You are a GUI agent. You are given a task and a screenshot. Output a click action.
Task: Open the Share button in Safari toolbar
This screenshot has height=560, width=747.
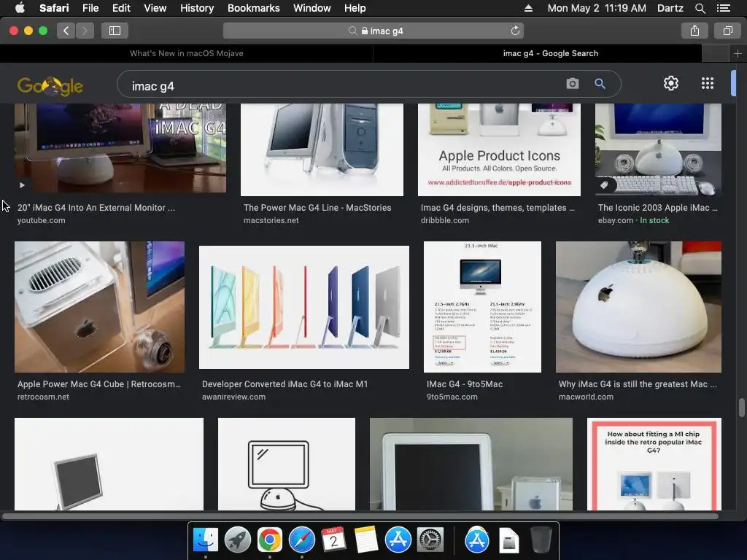pyautogui.click(x=694, y=31)
